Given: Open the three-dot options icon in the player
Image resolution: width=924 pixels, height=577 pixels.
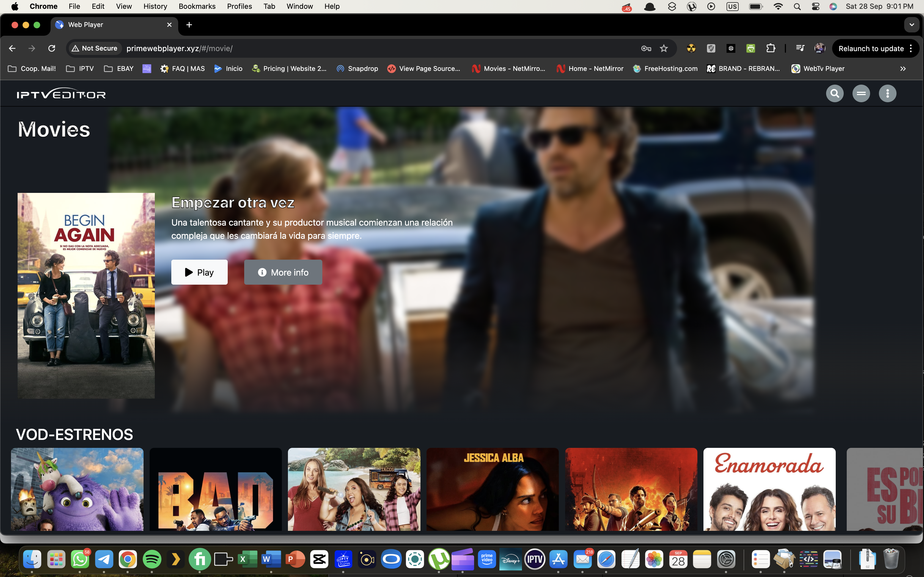Looking at the screenshot, I should tap(887, 93).
